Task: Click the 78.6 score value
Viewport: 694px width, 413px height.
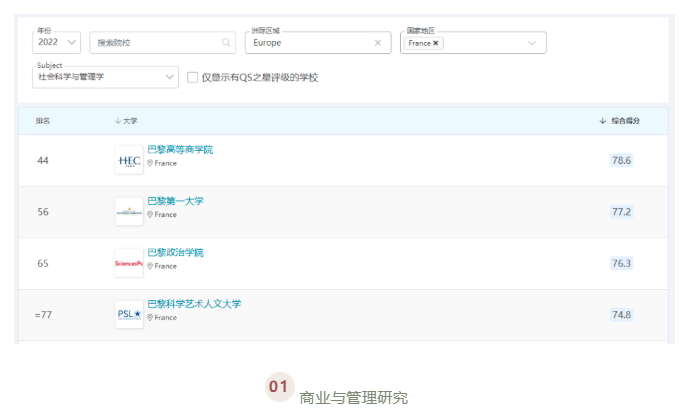Action: tap(621, 160)
